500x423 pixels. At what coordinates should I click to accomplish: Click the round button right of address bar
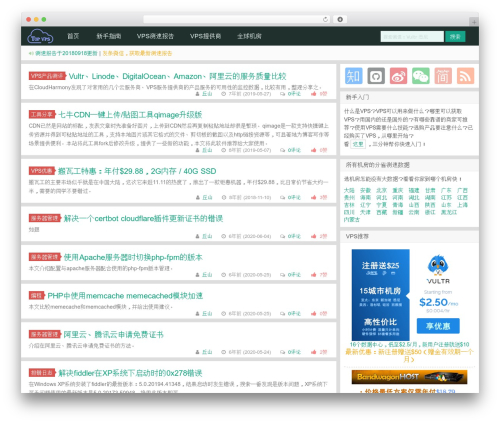(x=340, y=19)
